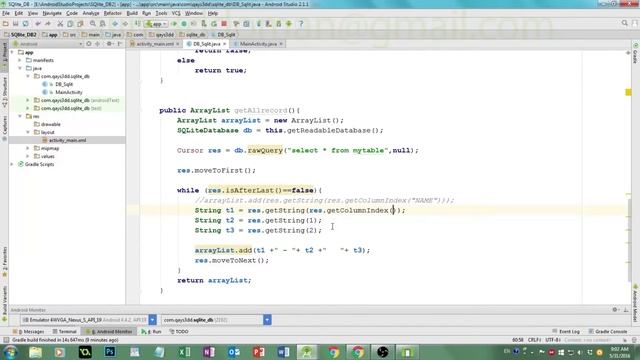Click the Cut scissors icon
The height and width of the screenshot is (360, 640).
(x=60, y=24)
